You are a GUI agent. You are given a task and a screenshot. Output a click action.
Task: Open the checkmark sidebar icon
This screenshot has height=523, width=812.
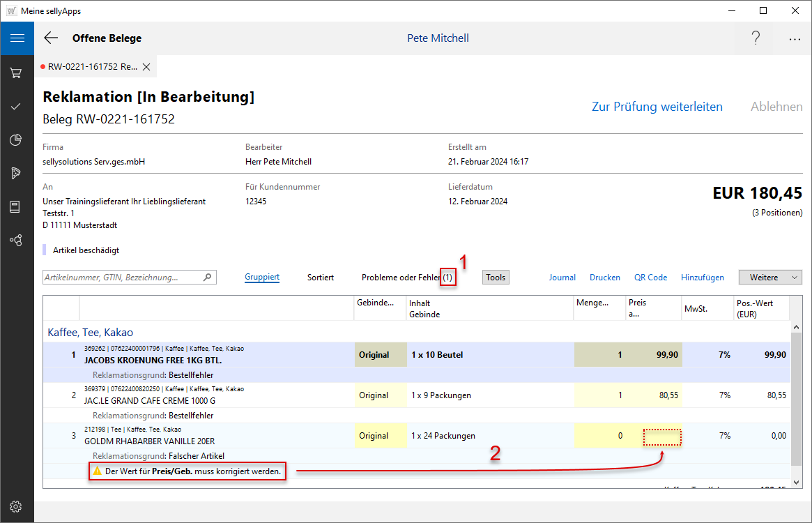(15, 107)
